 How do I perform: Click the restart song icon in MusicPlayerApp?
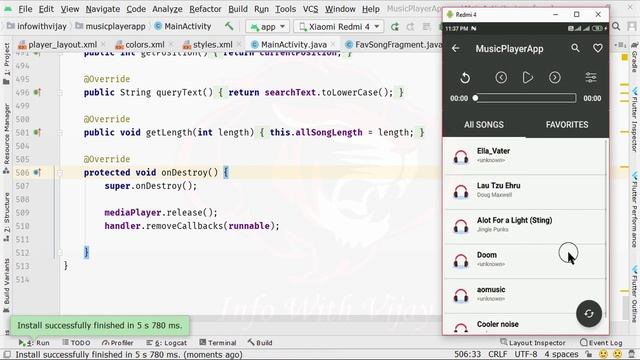coord(465,78)
